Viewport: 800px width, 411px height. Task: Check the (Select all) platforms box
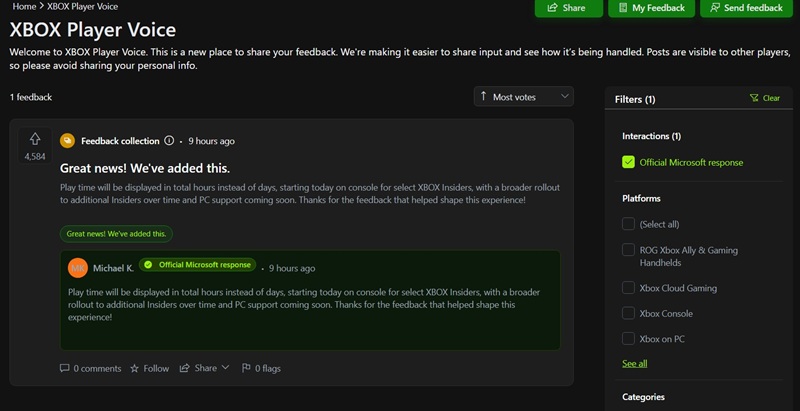tap(628, 224)
